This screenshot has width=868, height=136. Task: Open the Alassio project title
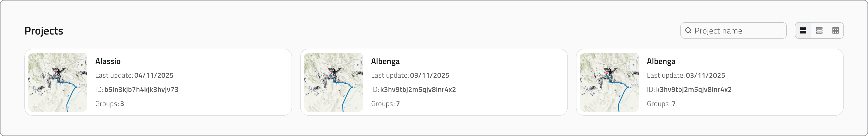pos(108,61)
